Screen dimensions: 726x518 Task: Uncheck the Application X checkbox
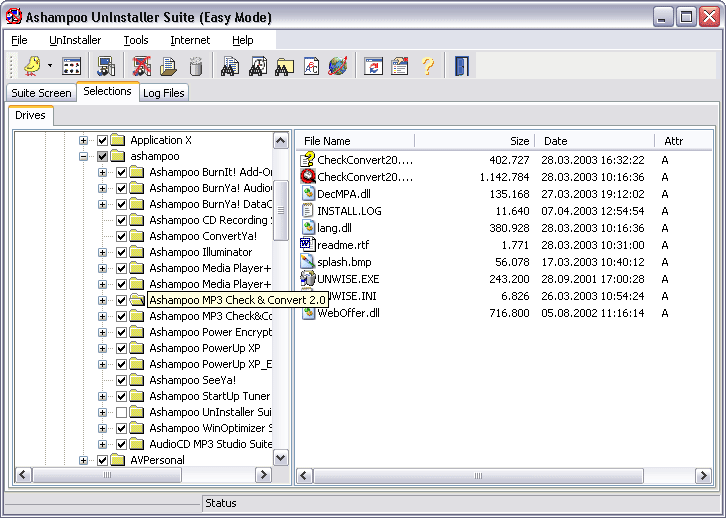[102, 140]
